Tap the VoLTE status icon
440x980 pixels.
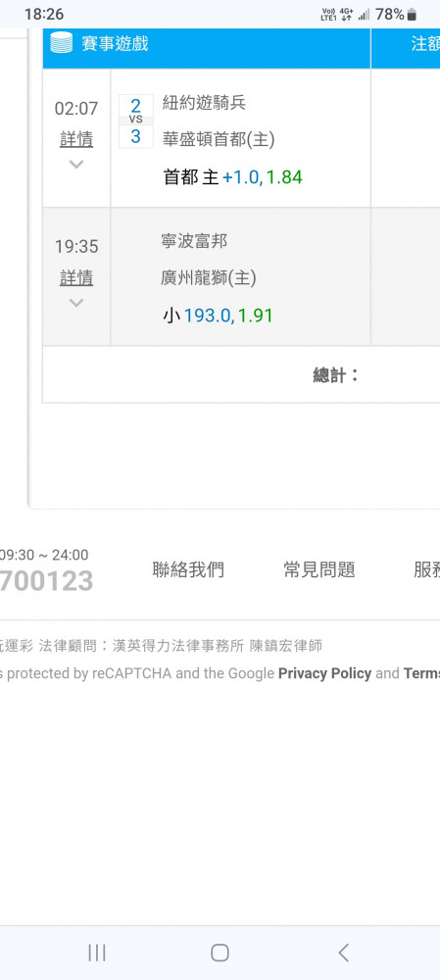(328, 15)
